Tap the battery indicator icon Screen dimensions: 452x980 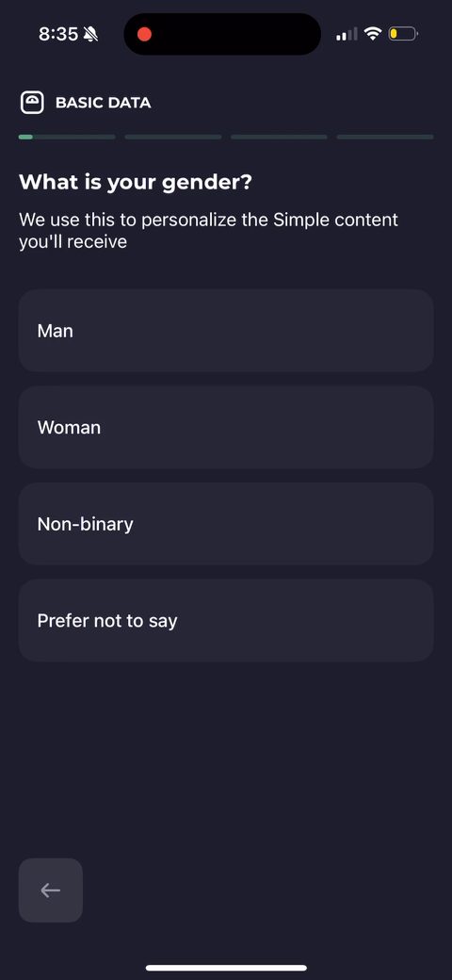point(403,34)
